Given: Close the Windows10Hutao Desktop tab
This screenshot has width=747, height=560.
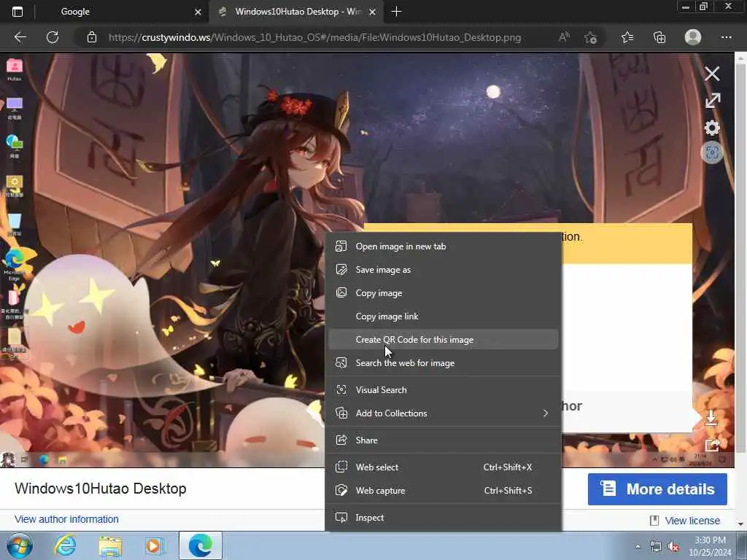Looking at the screenshot, I should tap(373, 12).
